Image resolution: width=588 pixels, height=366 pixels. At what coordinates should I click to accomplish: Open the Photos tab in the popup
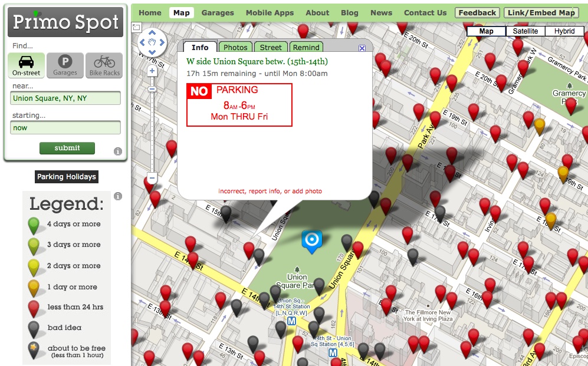[x=235, y=48]
